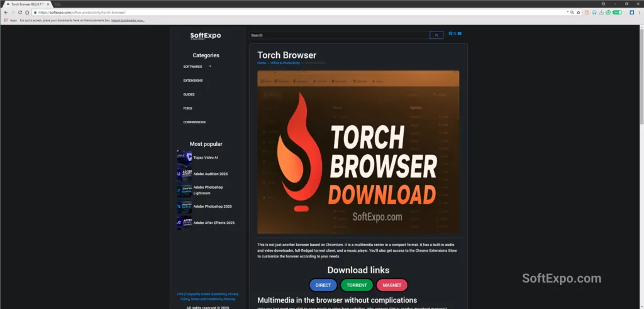Screen dimensions: 644x309
Task: Click into the site Search field
Action: (x=338, y=35)
